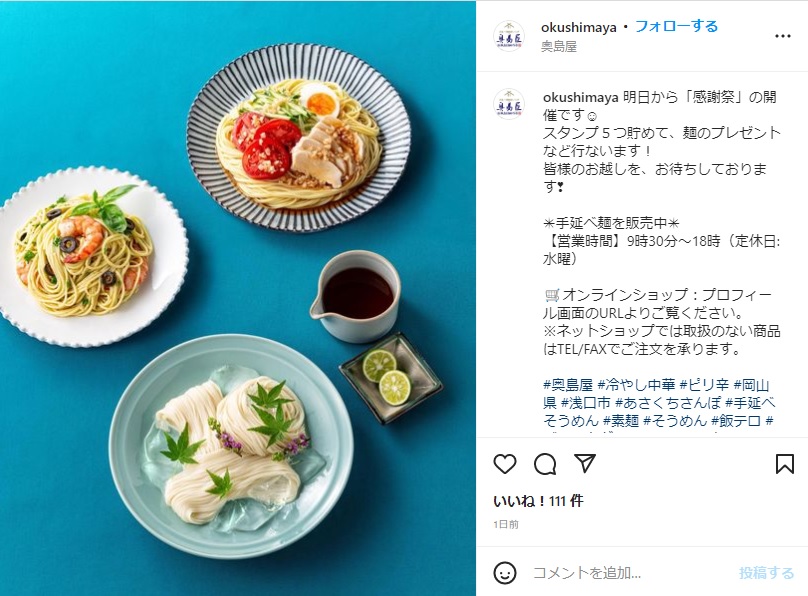Like the post with the heart icon
Viewport: 808px width, 596px height.
point(505,464)
